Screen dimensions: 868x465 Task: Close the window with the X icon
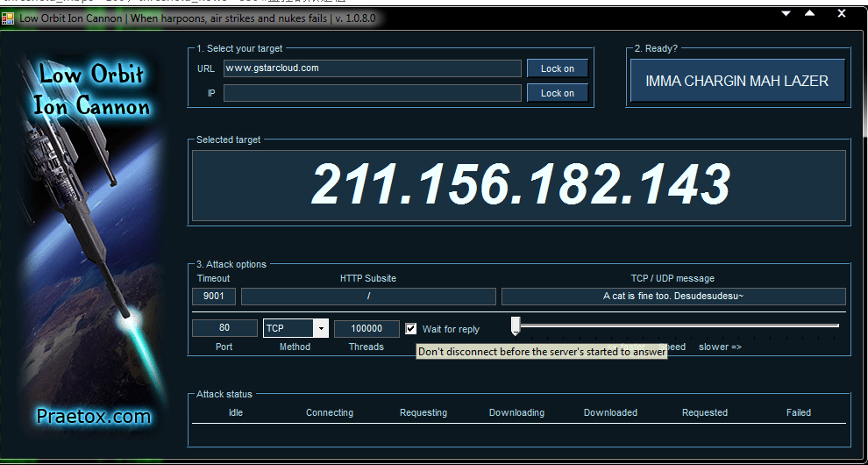click(x=842, y=14)
